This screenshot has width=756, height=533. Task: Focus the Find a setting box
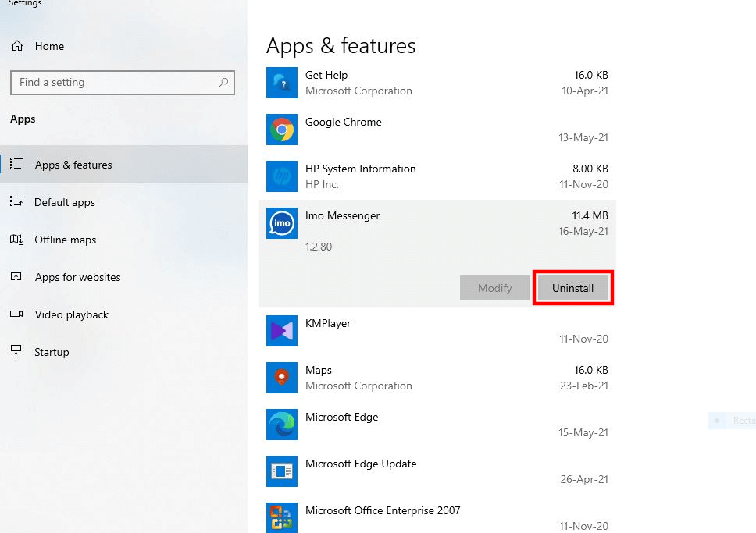click(123, 83)
